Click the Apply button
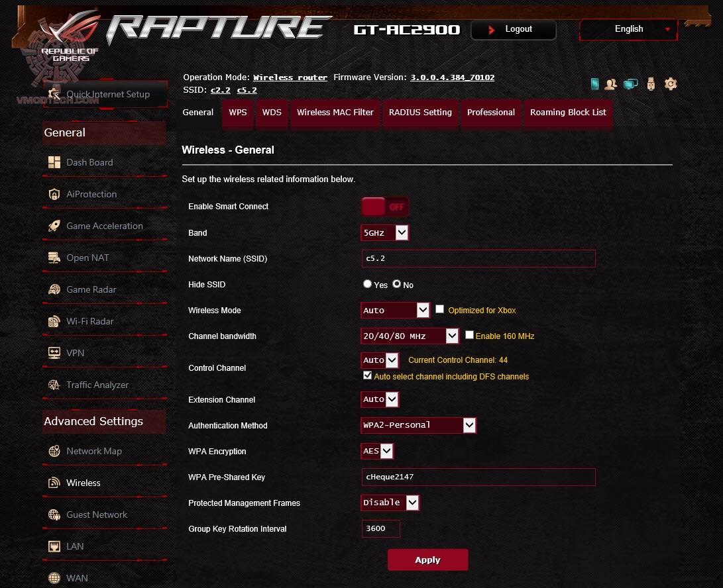The image size is (723, 588). pos(428,560)
